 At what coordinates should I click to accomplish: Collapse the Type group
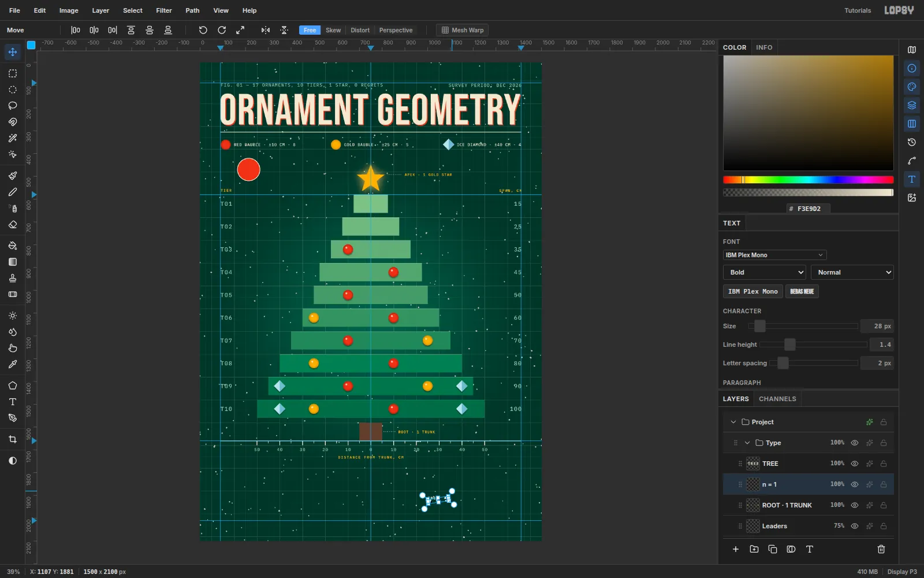[747, 443]
